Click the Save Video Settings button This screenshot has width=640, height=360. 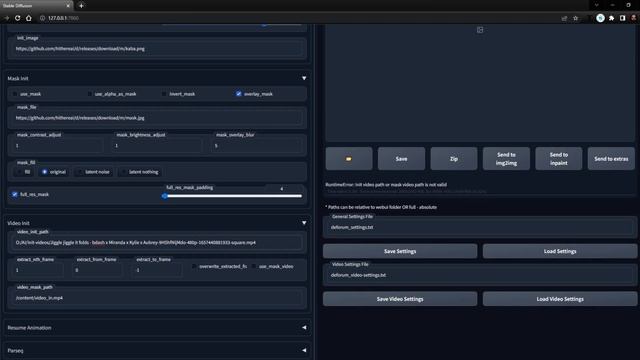(400, 299)
